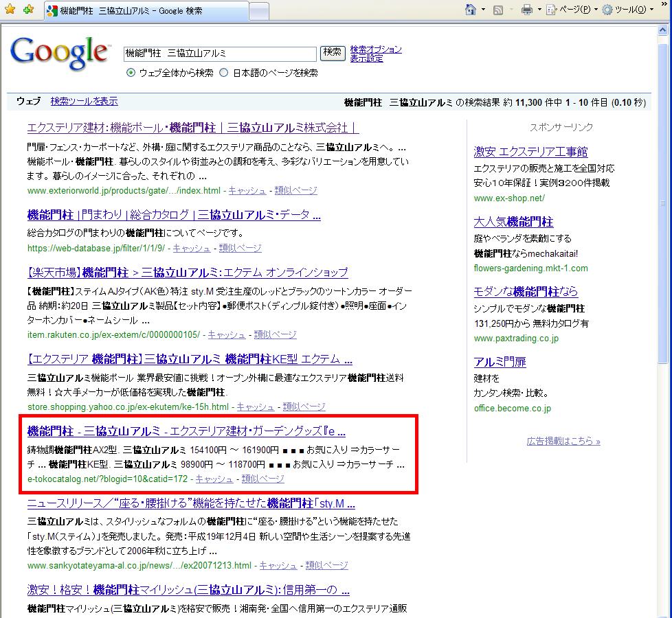
Task: Click the Add to Favorites icon
Action: coord(28,10)
